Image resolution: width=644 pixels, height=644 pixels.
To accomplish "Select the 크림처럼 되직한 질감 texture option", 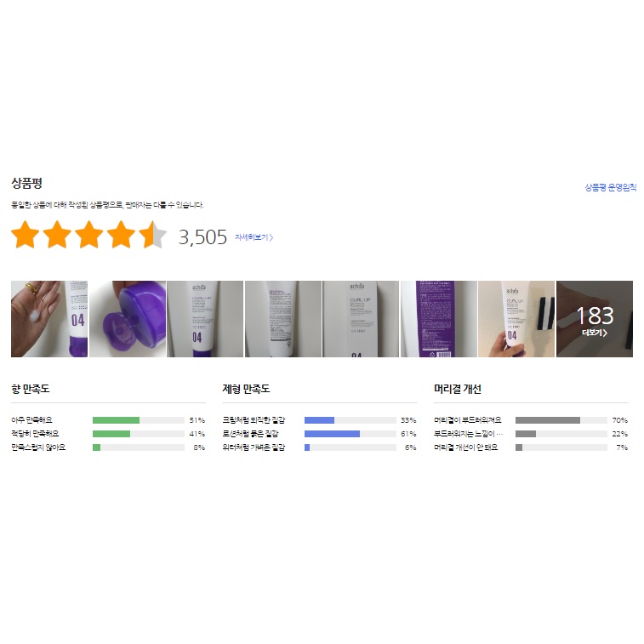I will (254, 420).
